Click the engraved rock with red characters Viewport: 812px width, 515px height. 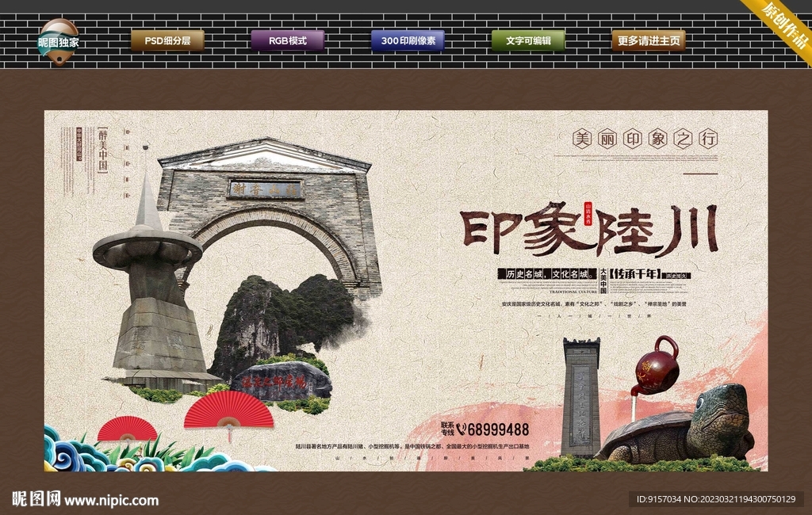click(x=281, y=381)
